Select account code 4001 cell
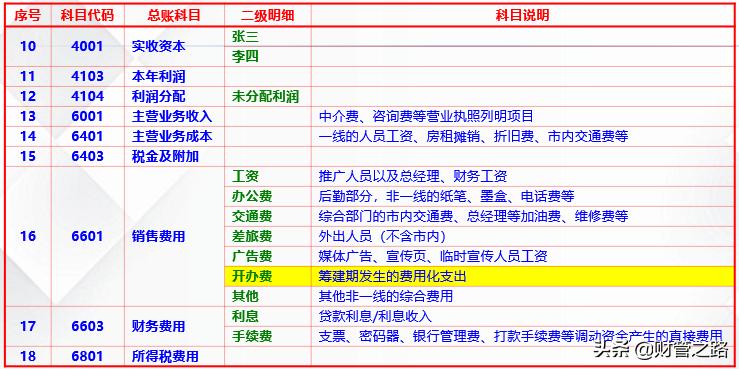Screen dimensions: 739x369 [87, 47]
